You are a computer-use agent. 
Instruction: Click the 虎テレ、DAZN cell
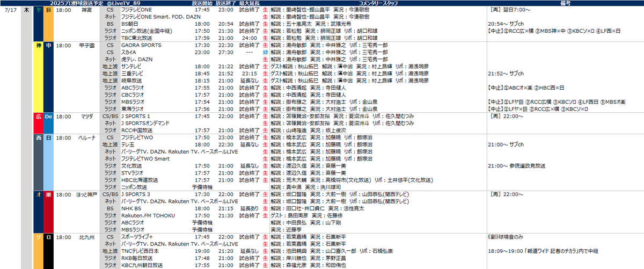[137, 60]
